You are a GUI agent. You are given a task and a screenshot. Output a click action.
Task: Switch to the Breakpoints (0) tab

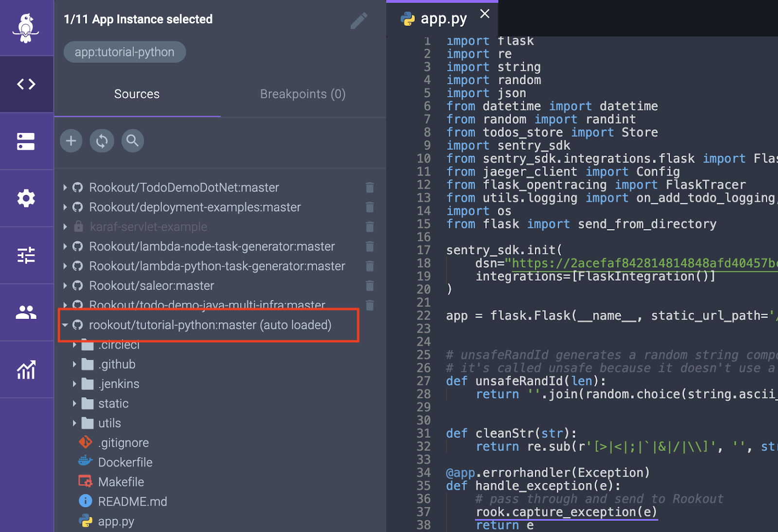click(x=302, y=94)
